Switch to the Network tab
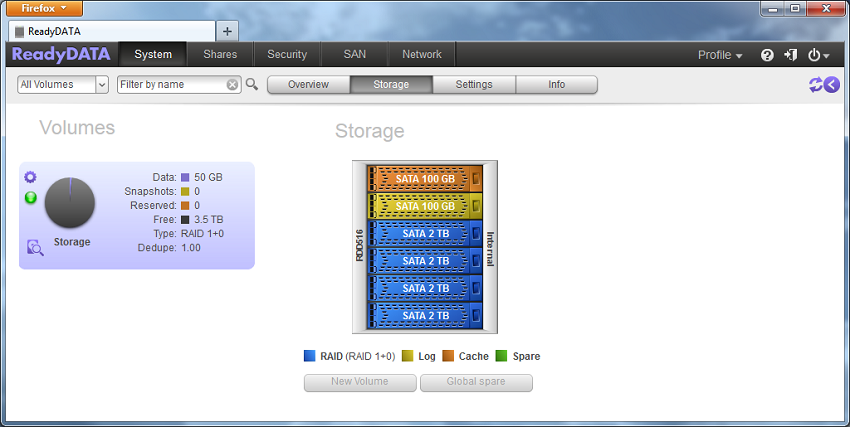850x427 pixels. tap(422, 54)
